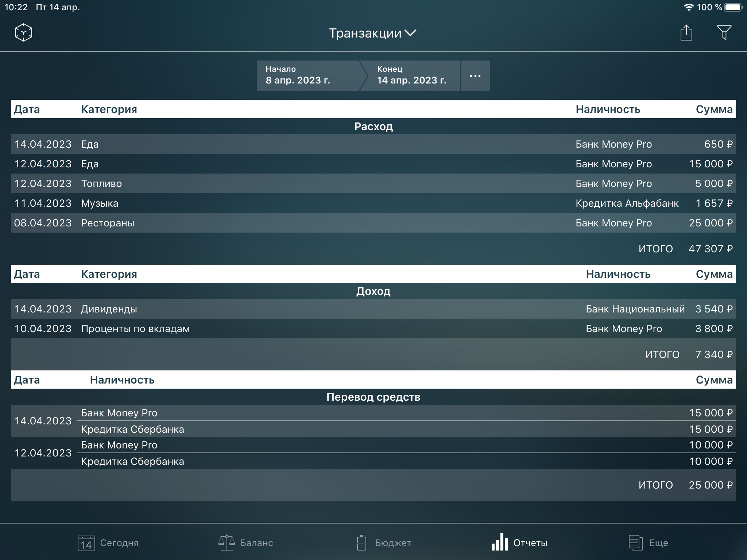Screen dimensions: 747x560
Task: Switch to the Еще tab
Action: (648, 543)
